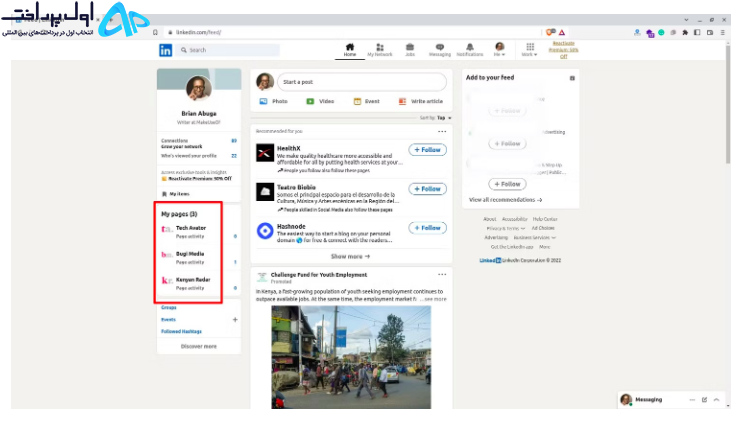The width and height of the screenshot is (741, 424).
Task: Open the Ad Choices footer link
Action: [x=543, y=228]
